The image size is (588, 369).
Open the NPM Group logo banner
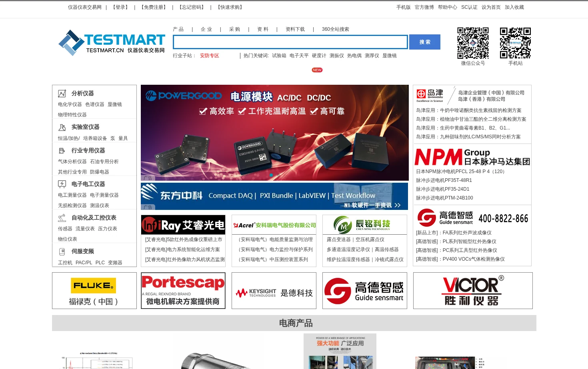(x=472, y=157)
